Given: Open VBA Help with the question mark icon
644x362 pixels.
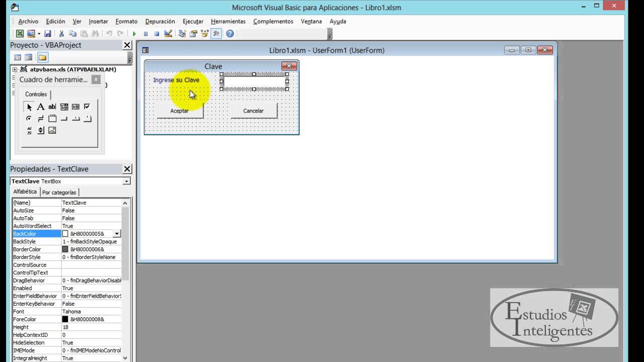Looking at the screenshot, I should click(230, 34).
